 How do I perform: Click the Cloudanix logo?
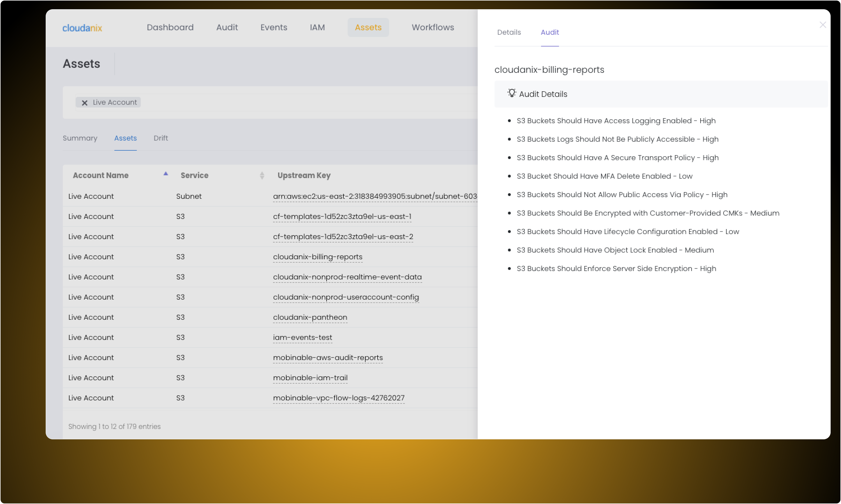[82, 28]
